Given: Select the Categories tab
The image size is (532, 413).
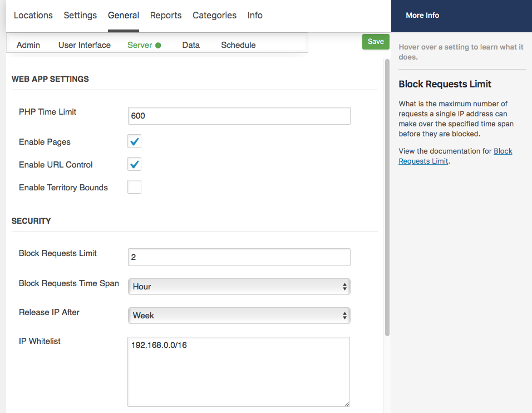Looking at the screenshot, I should (x=214, y=15).
